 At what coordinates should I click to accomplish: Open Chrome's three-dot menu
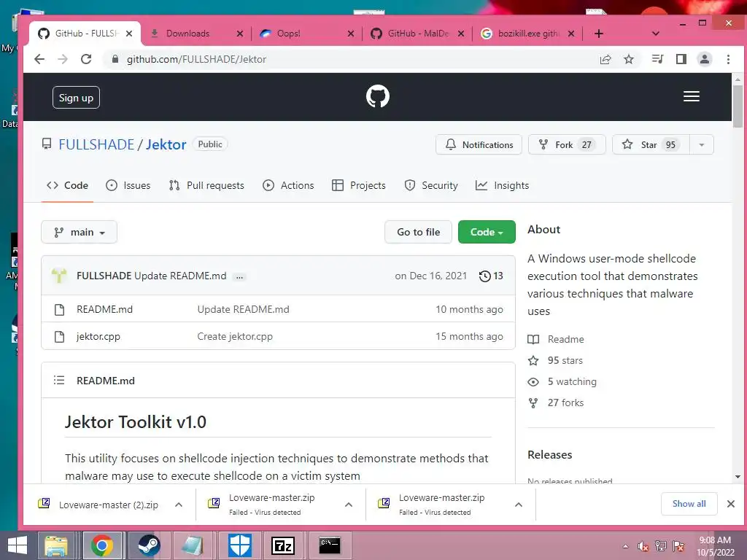pos(728,59)
